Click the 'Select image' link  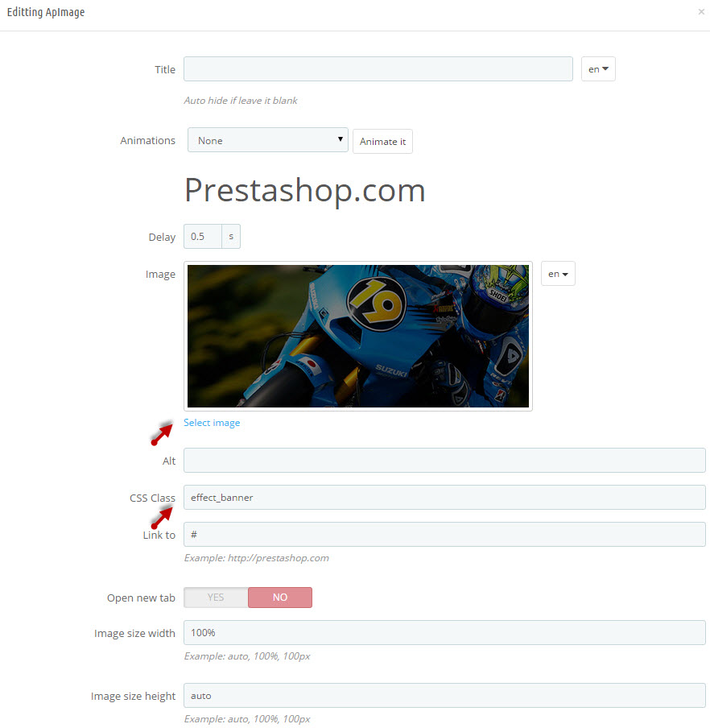click(x=212, y=423)
